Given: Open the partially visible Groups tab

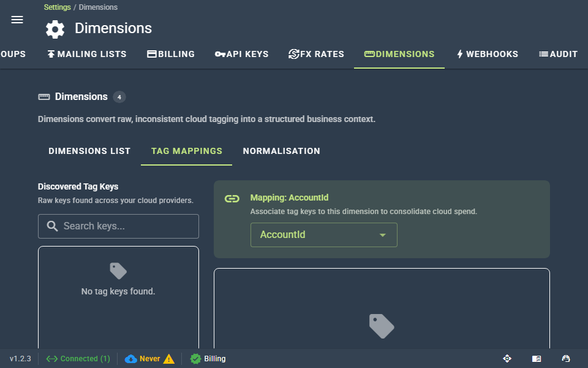Looking at the screenshot, I should pos(13,54).
